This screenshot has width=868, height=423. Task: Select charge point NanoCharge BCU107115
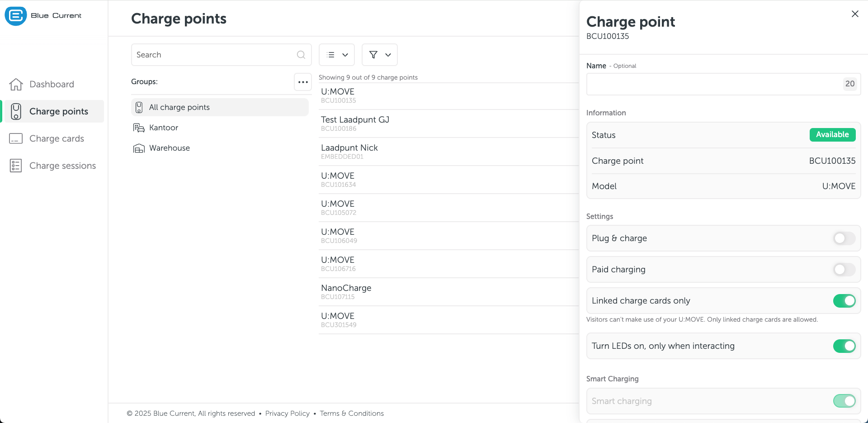(x=448, y=292)
